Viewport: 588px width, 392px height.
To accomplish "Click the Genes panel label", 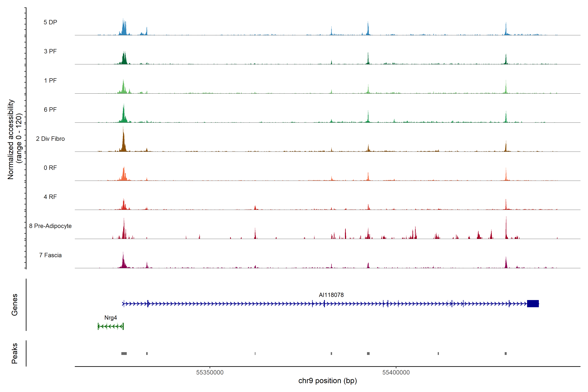I will (x=15, y=305).
